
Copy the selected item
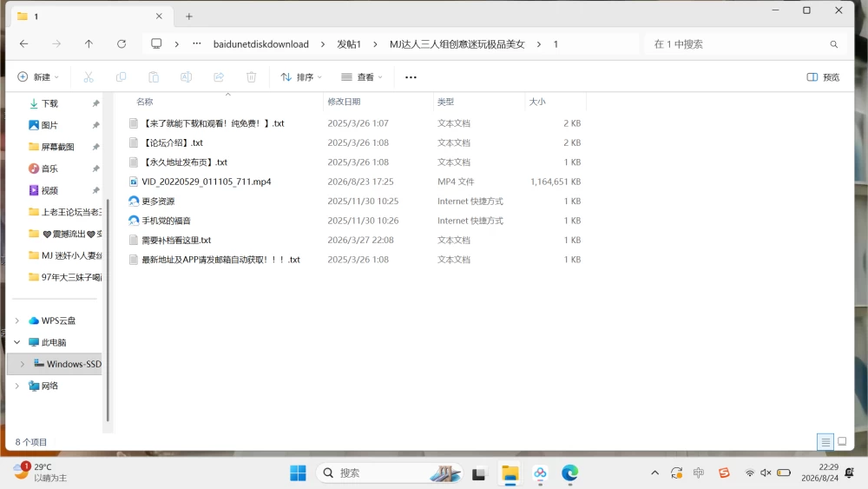pos(121,77)
